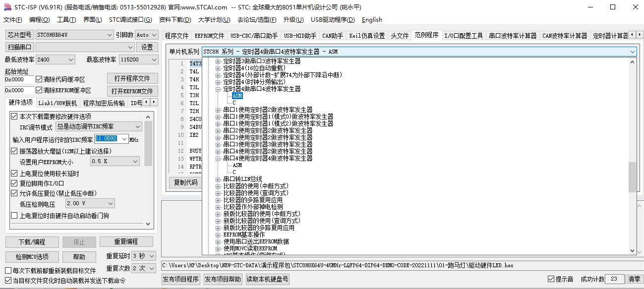The width and height of the screenshot is (644, 289).
Task: Open the USB驱动程序(D) menu
Action: click(x=333, y=20)
